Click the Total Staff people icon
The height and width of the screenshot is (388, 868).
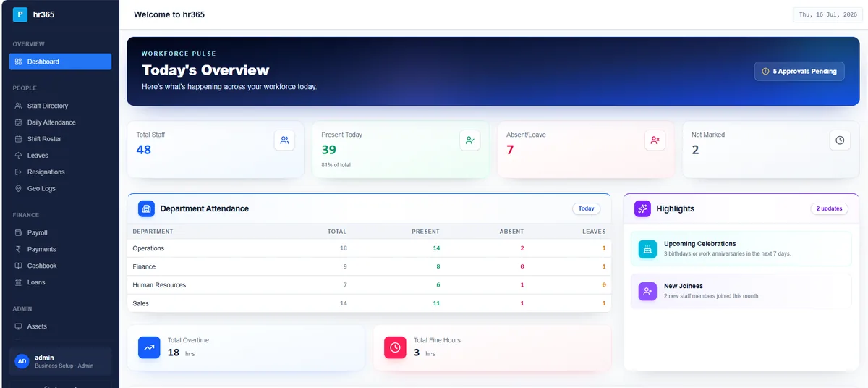pos(284,140)
